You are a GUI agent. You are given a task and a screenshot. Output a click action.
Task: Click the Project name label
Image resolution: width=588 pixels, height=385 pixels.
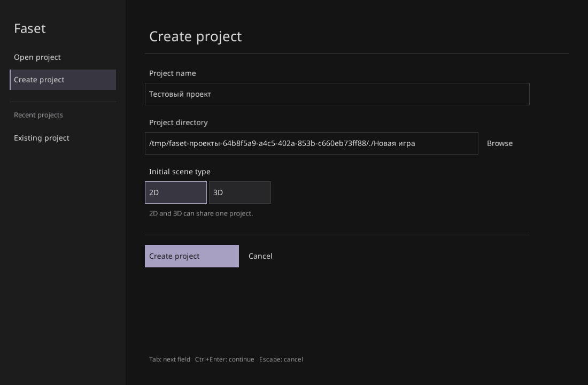pos(173,73)
